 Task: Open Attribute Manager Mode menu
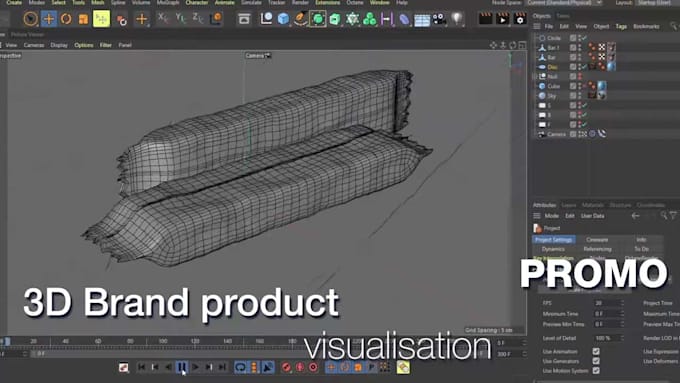tap(551, 216)
